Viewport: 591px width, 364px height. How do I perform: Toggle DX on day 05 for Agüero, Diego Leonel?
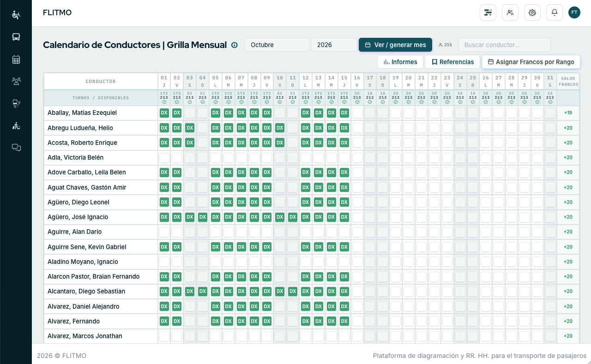[216, 202]
